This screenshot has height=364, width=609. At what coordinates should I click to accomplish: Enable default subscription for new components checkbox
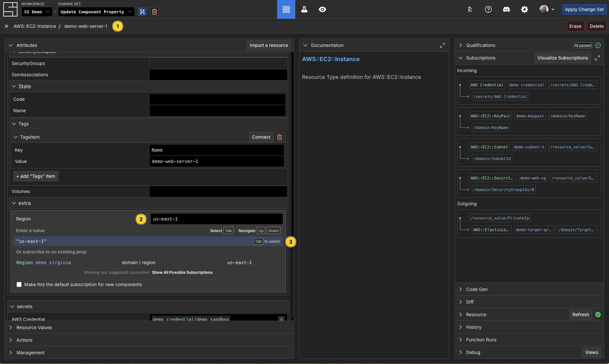[19, 284]
